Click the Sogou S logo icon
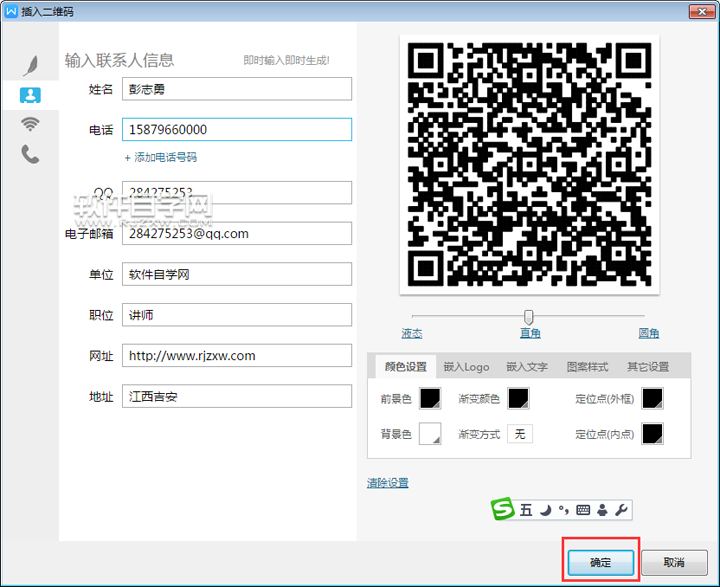 click(503, 510)
